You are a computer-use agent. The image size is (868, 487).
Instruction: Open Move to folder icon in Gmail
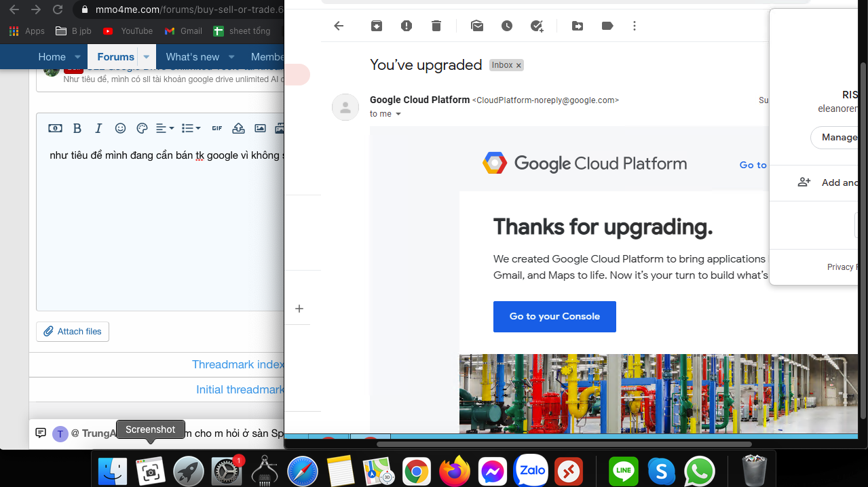578,26
